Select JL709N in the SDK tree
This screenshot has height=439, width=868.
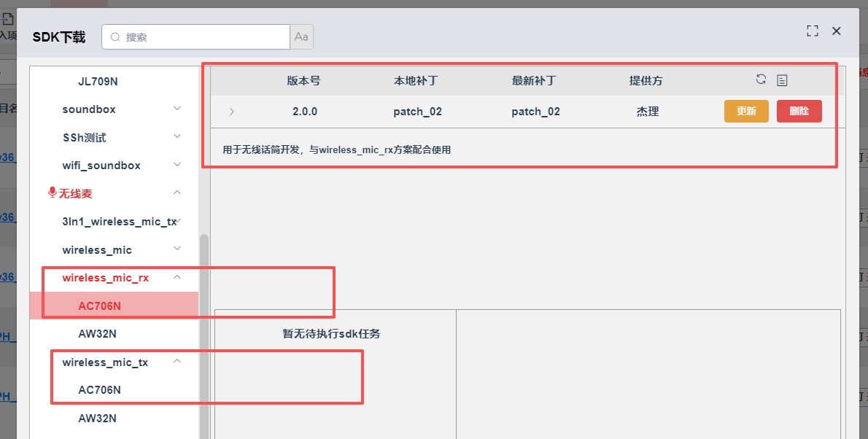point(98,82)
